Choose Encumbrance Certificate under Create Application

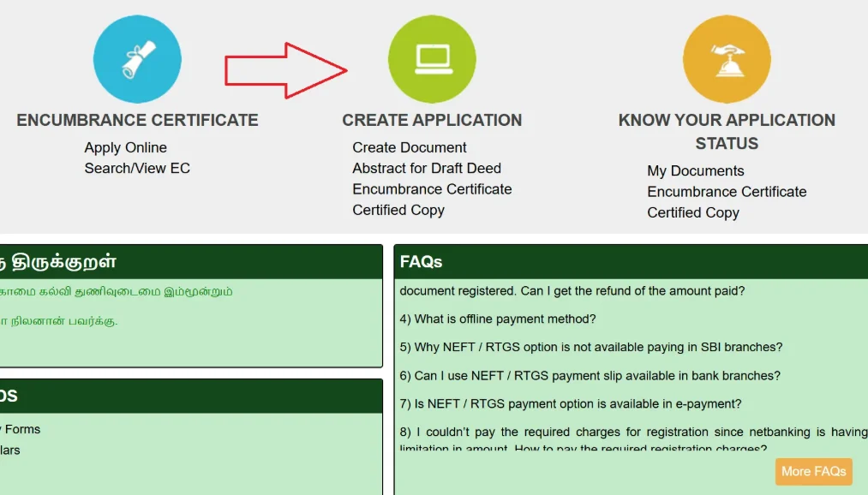[x=432, y=189]
